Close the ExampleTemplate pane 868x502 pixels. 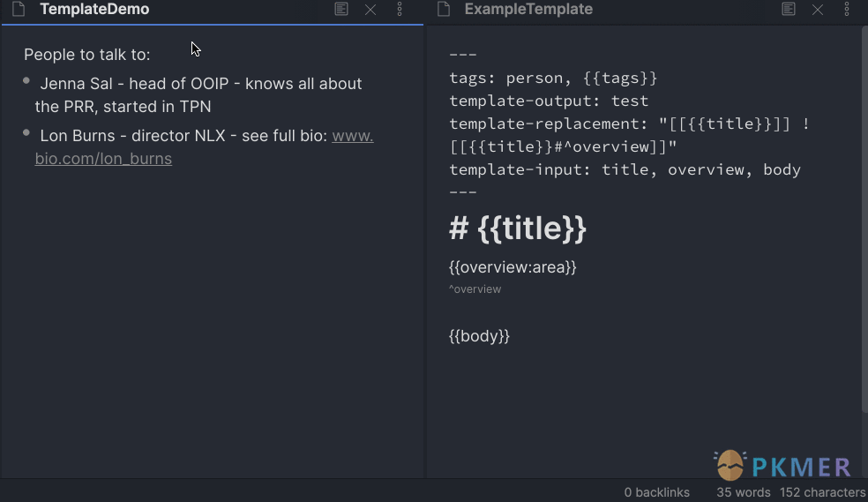(818, 10)
